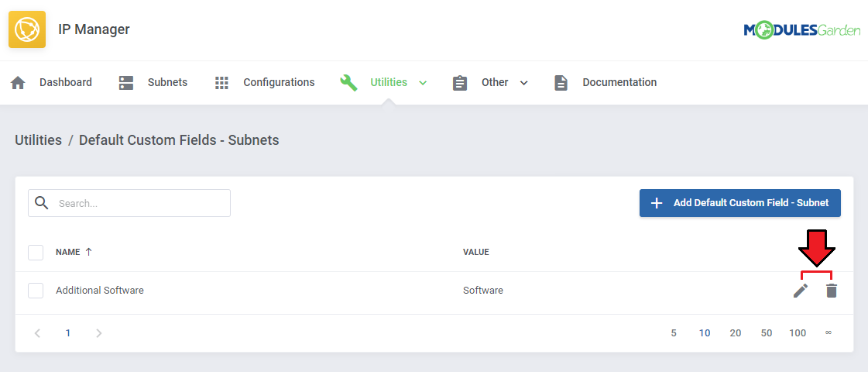
Task: Click the IP Manager yellow logo icon
Action: [27, 29]
